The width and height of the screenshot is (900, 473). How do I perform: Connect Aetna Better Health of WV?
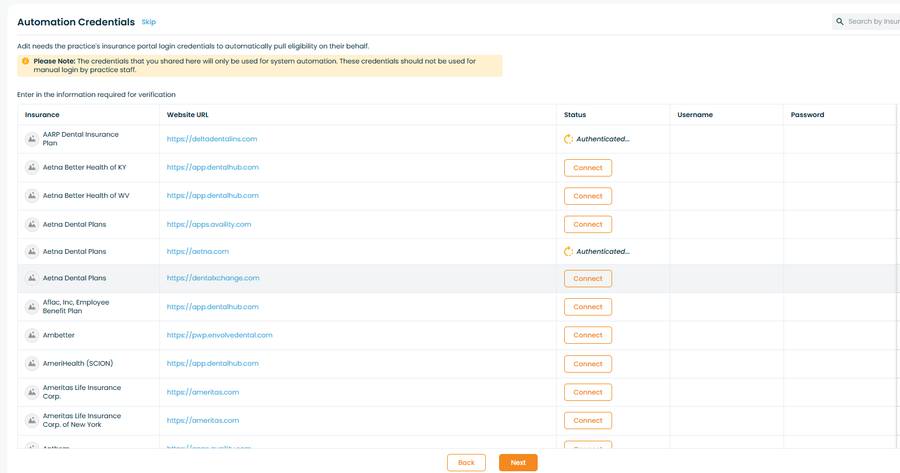(x=588, y=196)
